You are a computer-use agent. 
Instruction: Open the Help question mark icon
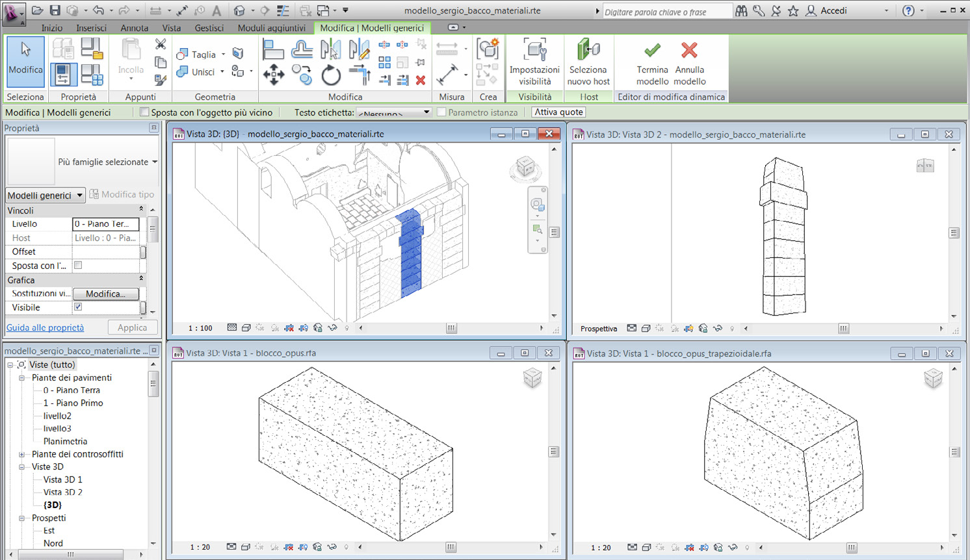pos(909,10)
